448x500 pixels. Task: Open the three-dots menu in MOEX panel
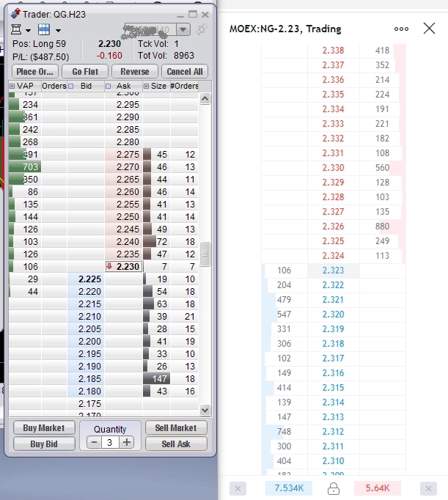click(401, 29)
